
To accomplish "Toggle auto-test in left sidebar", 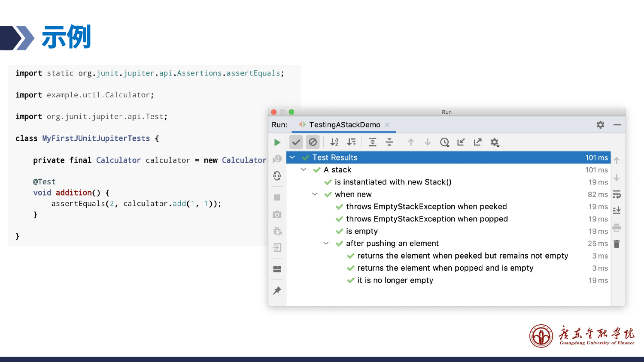I will [277, 176].
